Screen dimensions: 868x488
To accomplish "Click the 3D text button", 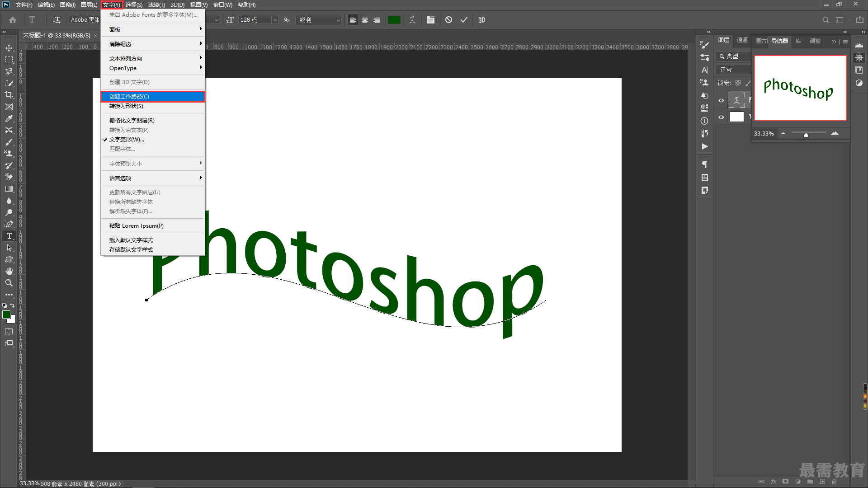I will [482, 20].
